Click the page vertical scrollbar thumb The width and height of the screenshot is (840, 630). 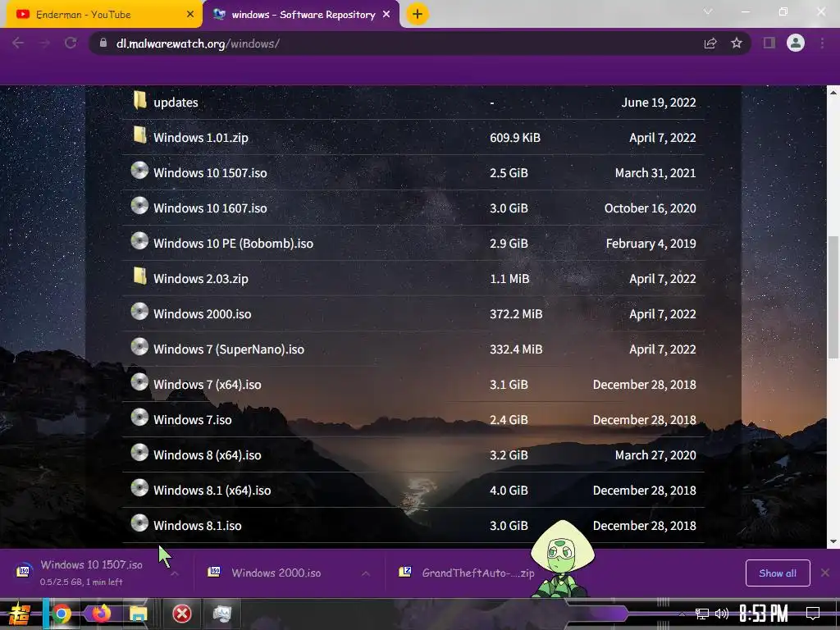pos(833,297)
